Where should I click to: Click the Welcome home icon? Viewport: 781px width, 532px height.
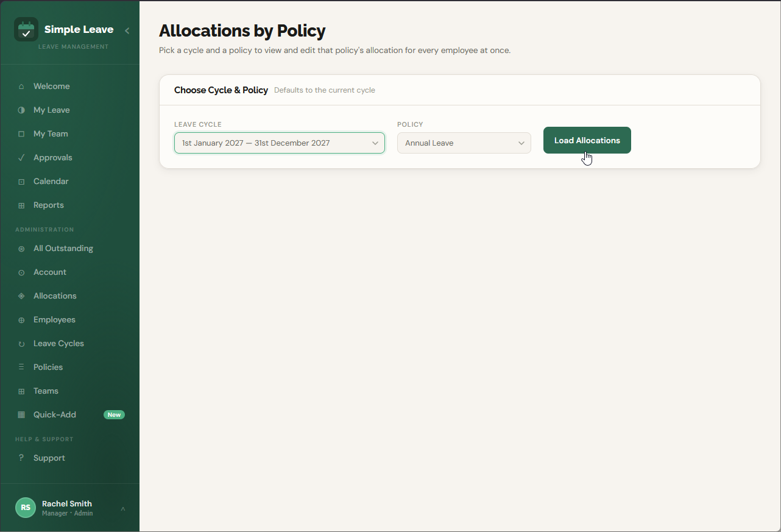(x=21, y=87)
